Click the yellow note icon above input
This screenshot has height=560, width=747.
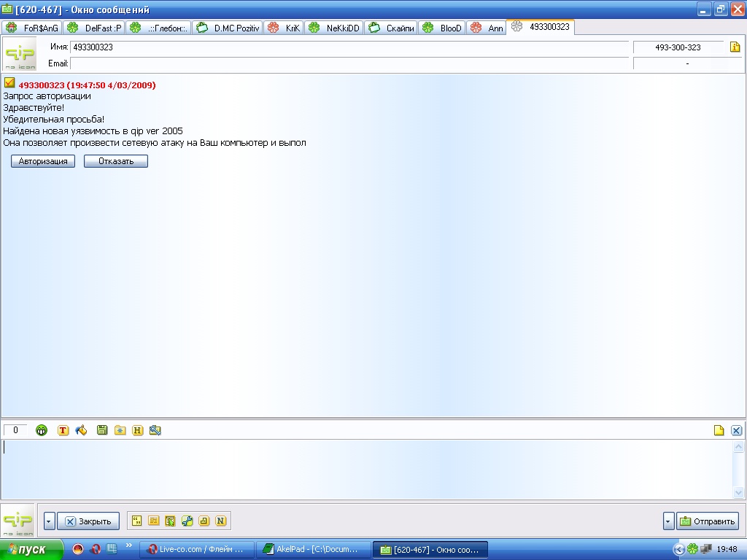[x=719, y=430]
